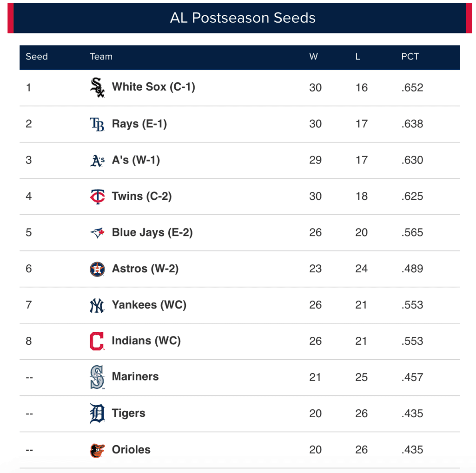Image resolution: width=476 pixels, height=473 pixels.
Task: Click the Team column header
Action: coord(101,57)
